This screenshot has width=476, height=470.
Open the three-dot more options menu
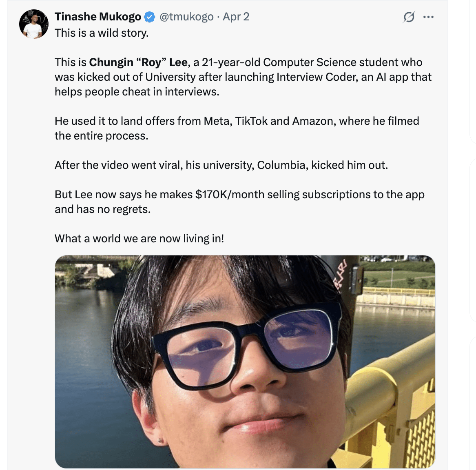point(428,17)
